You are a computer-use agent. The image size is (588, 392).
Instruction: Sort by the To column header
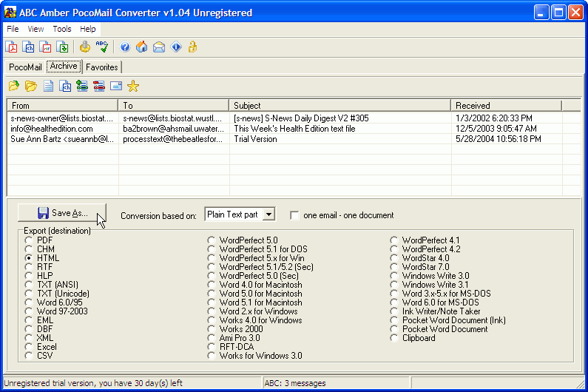173,106
